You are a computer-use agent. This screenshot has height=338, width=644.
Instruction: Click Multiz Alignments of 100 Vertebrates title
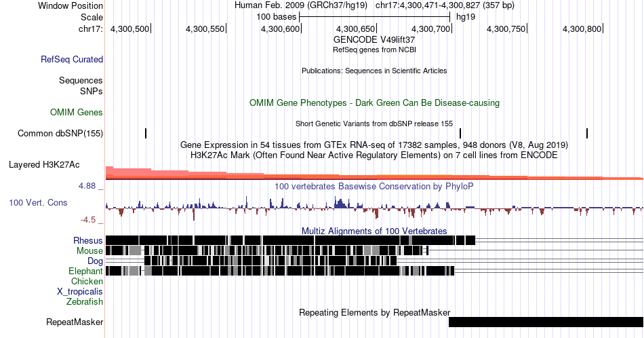pyautogui.click(x=374, y=231)
